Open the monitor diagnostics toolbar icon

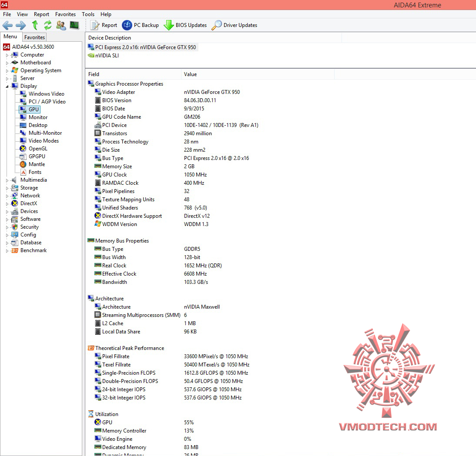point(74,25)
